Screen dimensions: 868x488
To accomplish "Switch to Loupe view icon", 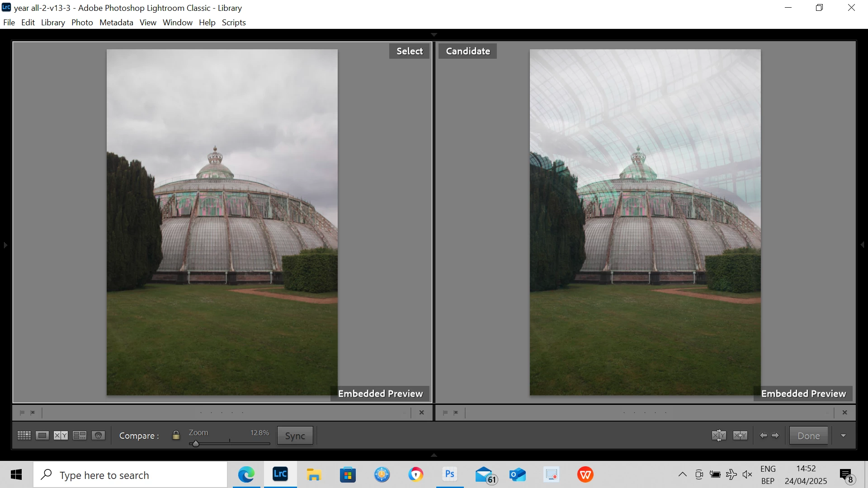I will (42, 436).
